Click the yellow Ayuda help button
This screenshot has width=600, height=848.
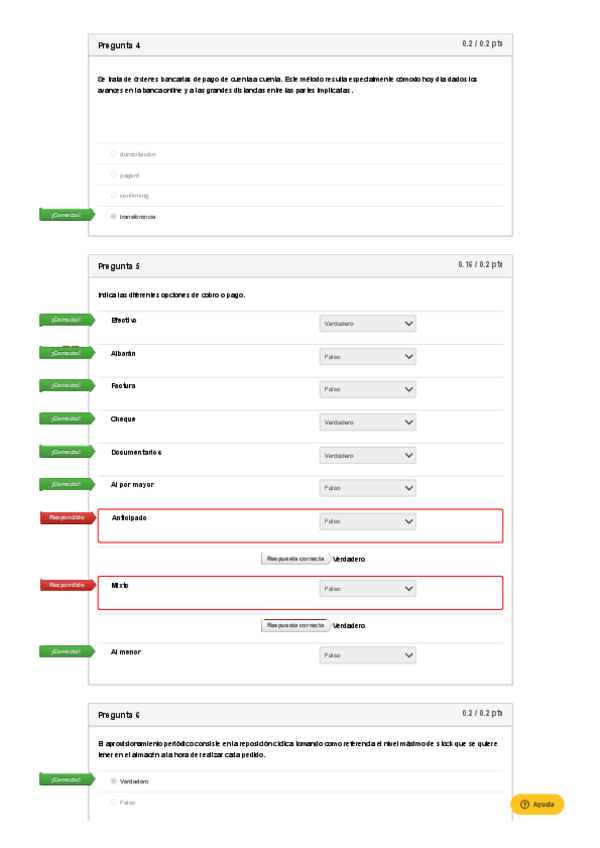pyautogui.click(x=537, y=804)
